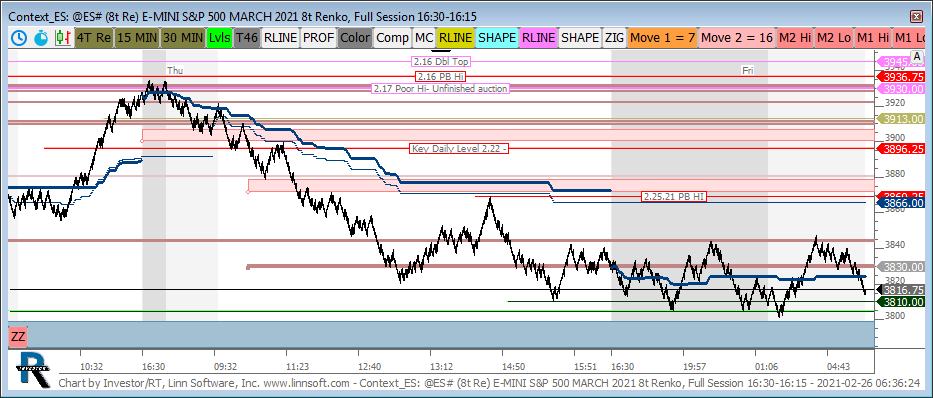Click the 3930.00 pink price marker

click(x=902, y=89)
